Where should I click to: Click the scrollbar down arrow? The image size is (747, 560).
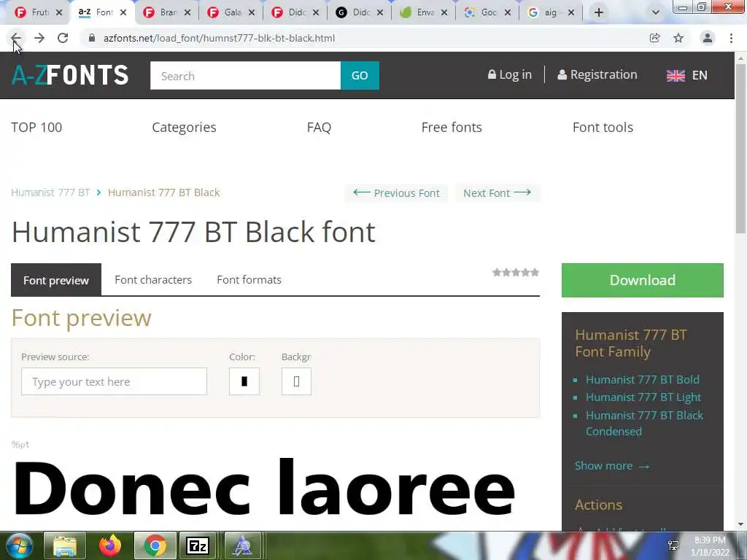[741, 524]
